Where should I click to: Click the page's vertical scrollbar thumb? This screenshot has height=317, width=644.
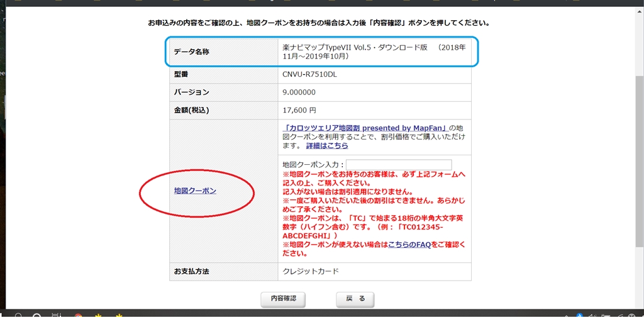click(x=640, y=160)
